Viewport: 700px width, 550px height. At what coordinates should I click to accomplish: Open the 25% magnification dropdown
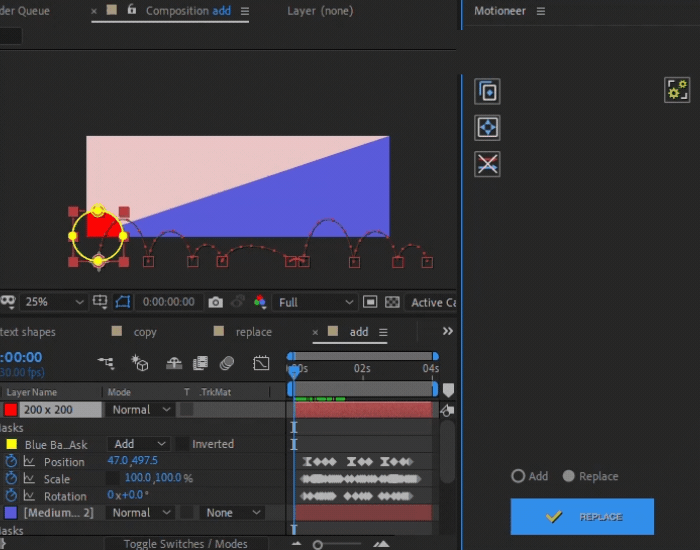click(53, 302)
